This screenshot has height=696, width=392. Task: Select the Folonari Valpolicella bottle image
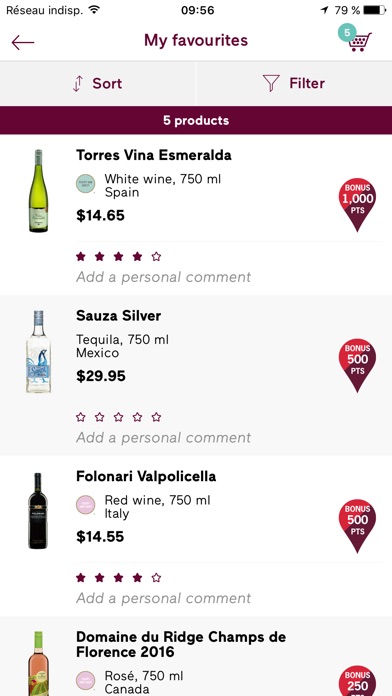click(38, 511)
